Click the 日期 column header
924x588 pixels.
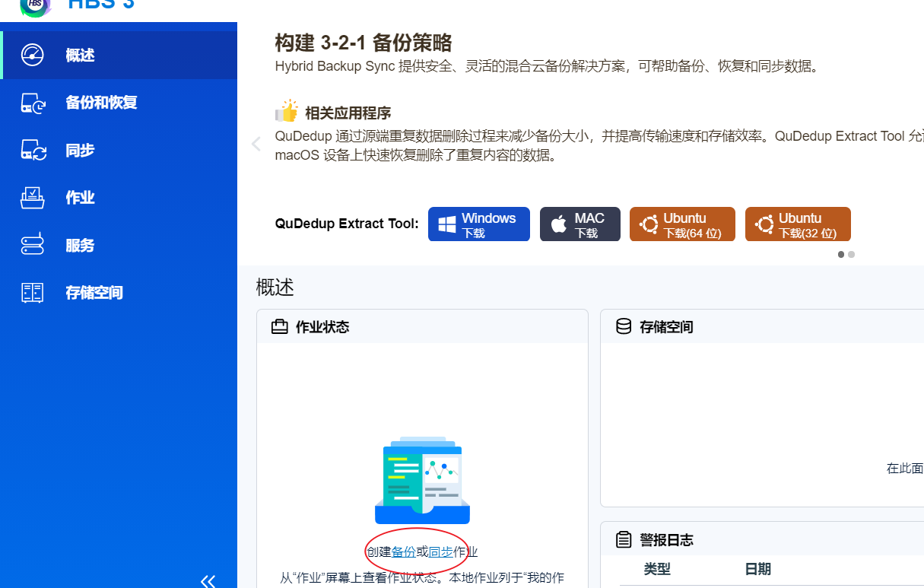[758, 569]
